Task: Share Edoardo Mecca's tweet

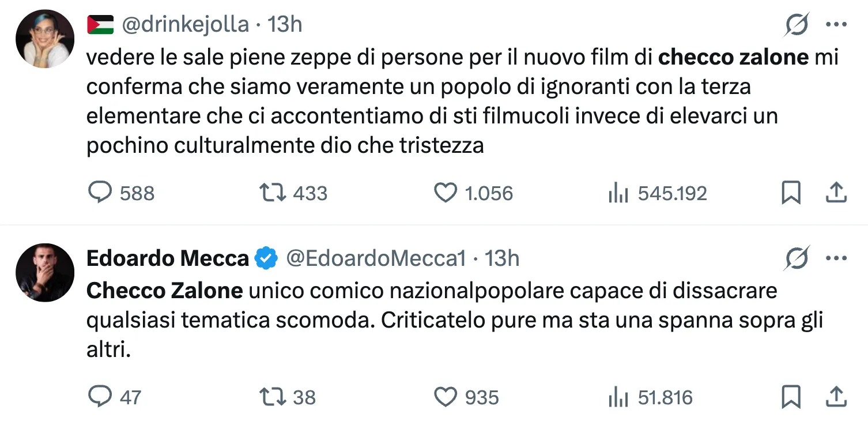Action: click(836, 397)
